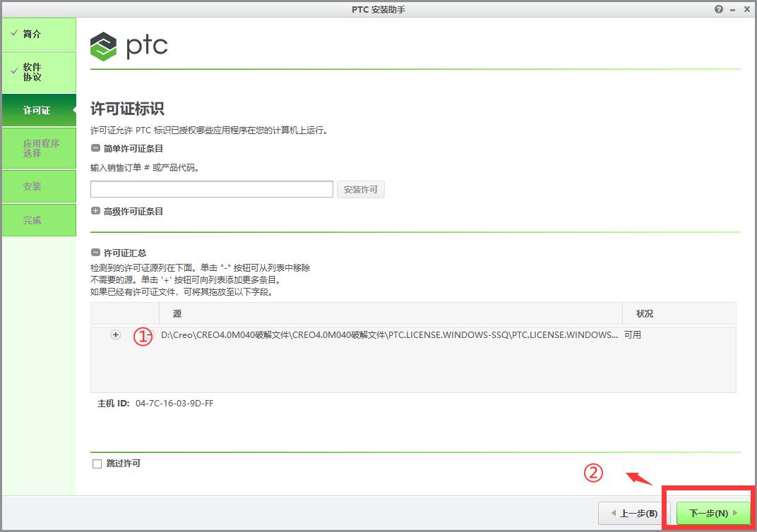Click the PTC logo icon
Image resolution: width=757 pixels, height=532 pixels.
coord(103,46)
